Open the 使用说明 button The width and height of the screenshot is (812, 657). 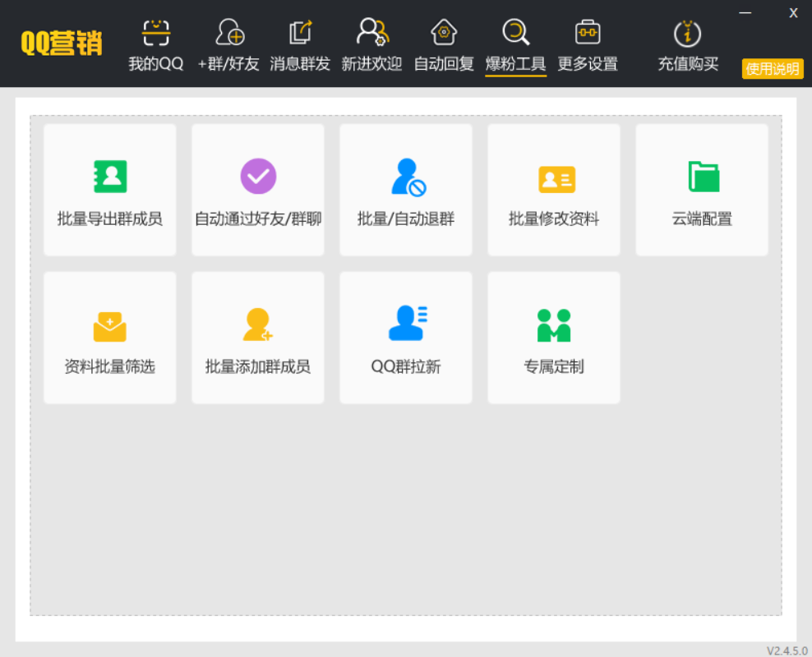(773, 69)
